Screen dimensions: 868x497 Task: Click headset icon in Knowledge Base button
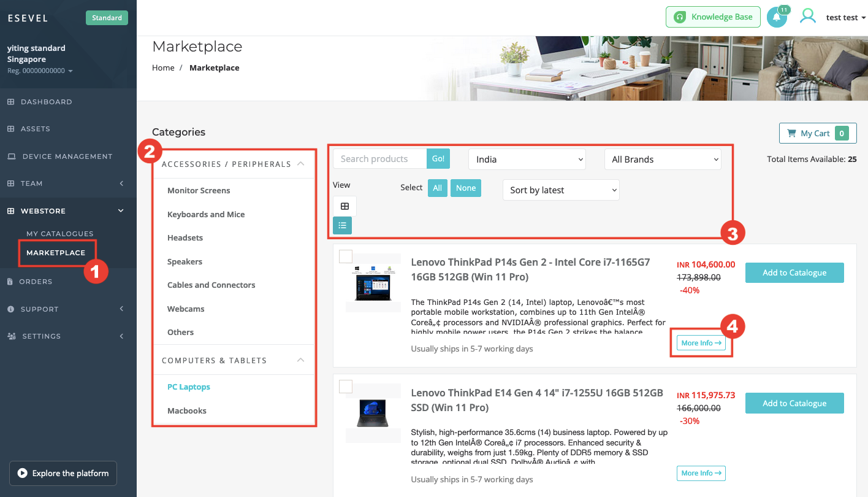[679, 17]
